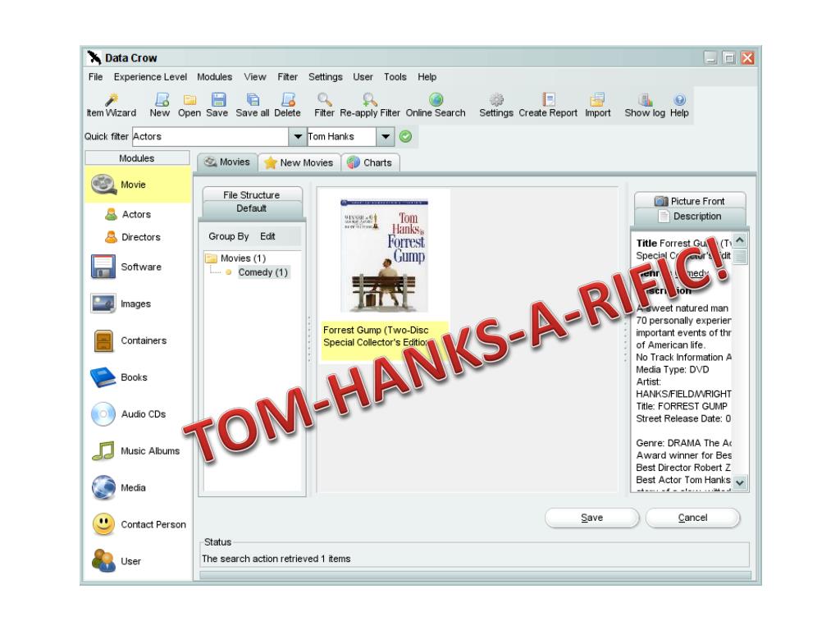840x630 pixels.
Task: Select the Media module
Action: pyautogui.click(x=118, y=488)
